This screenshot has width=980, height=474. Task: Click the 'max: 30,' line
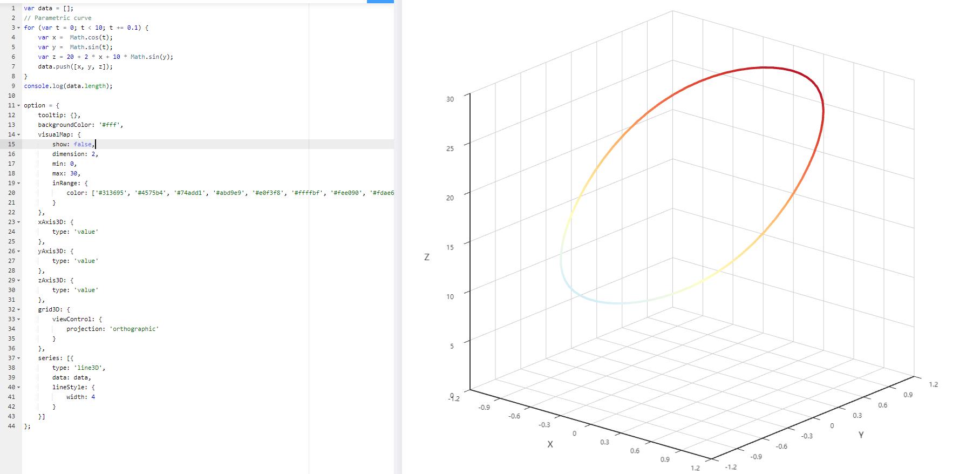[x=66, y=173]
